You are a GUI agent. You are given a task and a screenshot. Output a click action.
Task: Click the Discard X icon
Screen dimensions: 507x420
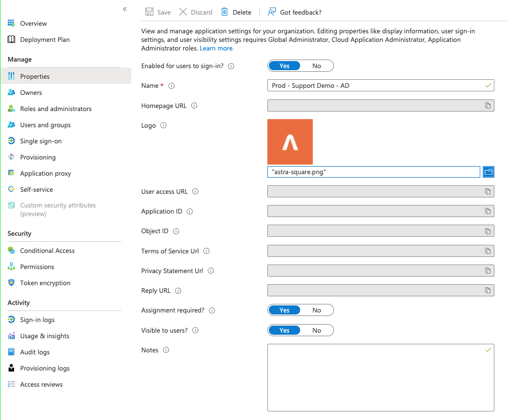click(x=183, y=12)
